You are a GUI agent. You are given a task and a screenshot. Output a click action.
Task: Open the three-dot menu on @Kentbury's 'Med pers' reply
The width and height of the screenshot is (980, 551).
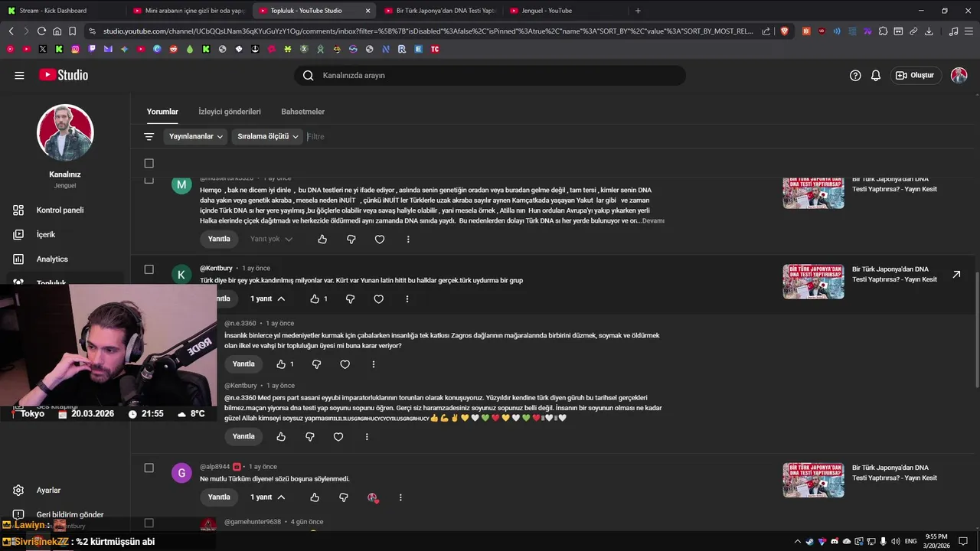point(367,436)
